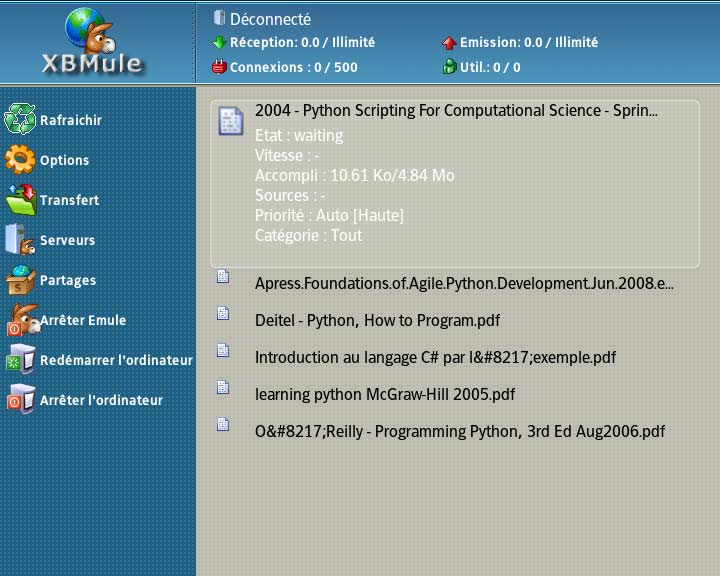The width and height of the screenshot is (720, 576).
Task: Click Accompli : 10.61 Ko/4.84 Mo line
Action: tap(354, 175)
